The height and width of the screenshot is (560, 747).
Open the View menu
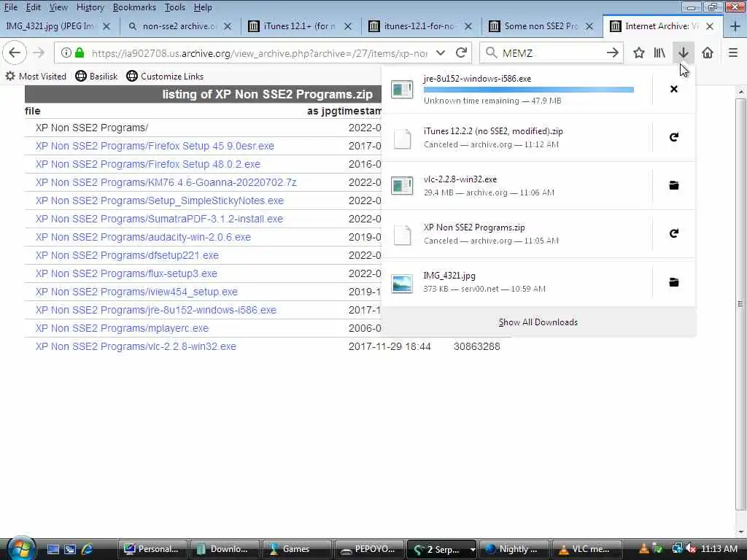[58, 7]
